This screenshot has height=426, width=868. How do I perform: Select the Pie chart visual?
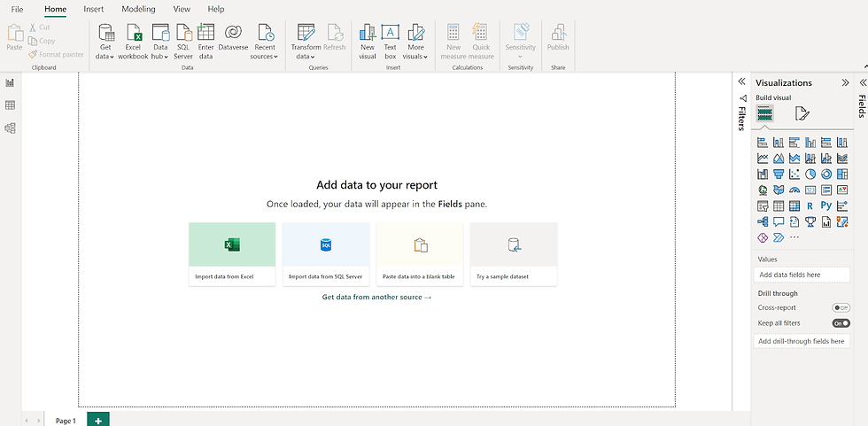[810, 174]
